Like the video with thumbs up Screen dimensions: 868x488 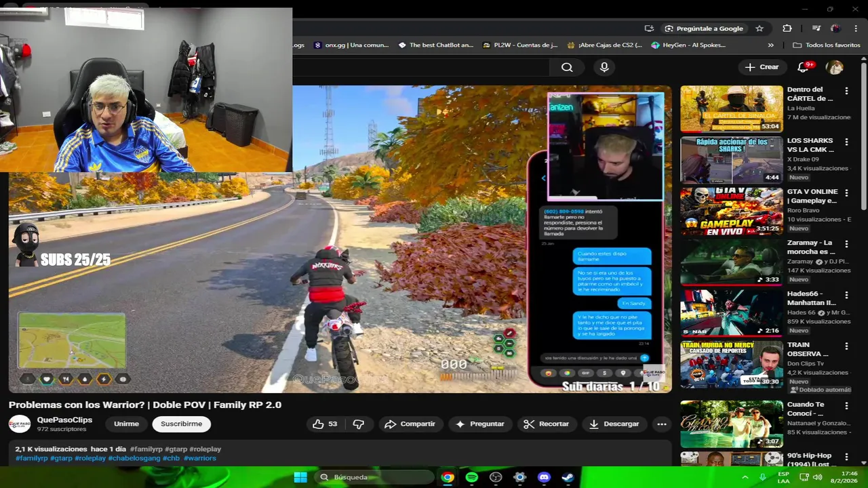325,424
